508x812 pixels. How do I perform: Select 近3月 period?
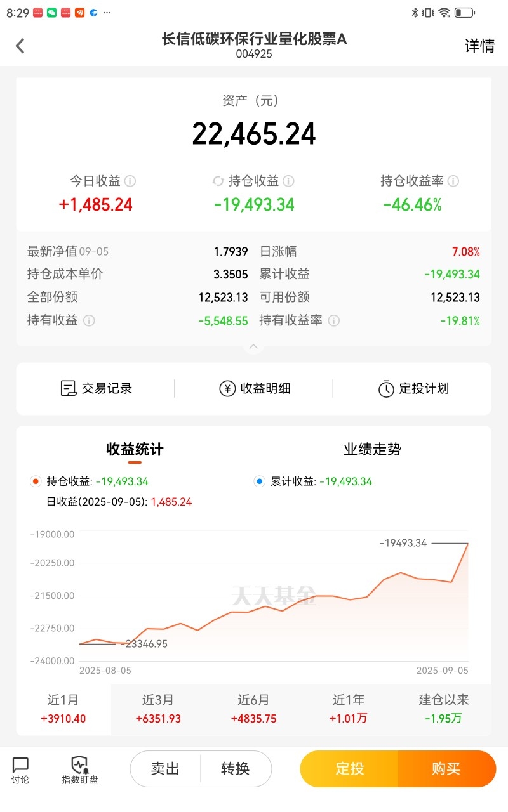click(159, 709)
